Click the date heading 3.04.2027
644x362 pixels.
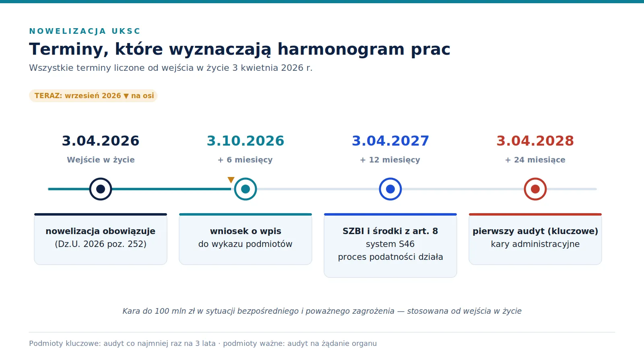coord(390,141)
